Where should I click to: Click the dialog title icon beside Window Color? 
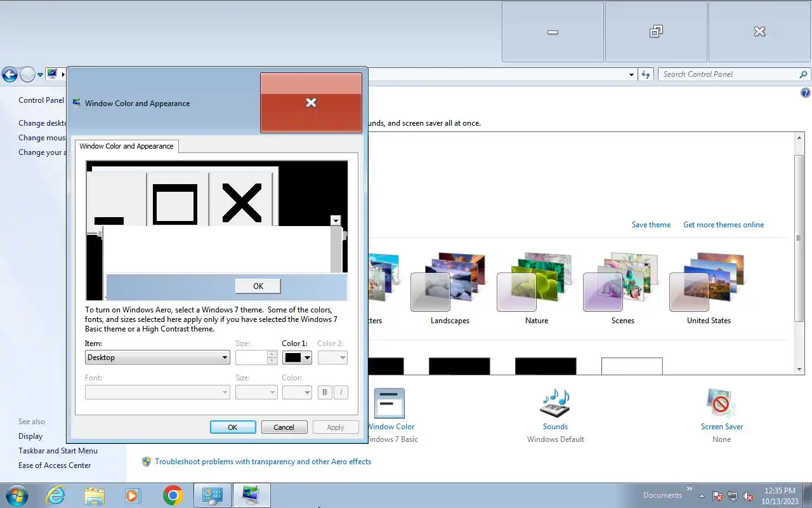click(x=77, y=103)
